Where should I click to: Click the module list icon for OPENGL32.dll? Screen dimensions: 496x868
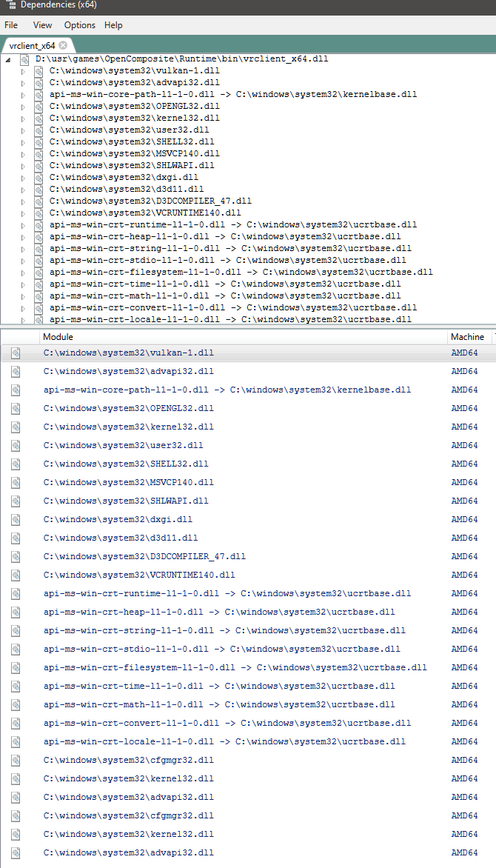(x=16, y=409)
